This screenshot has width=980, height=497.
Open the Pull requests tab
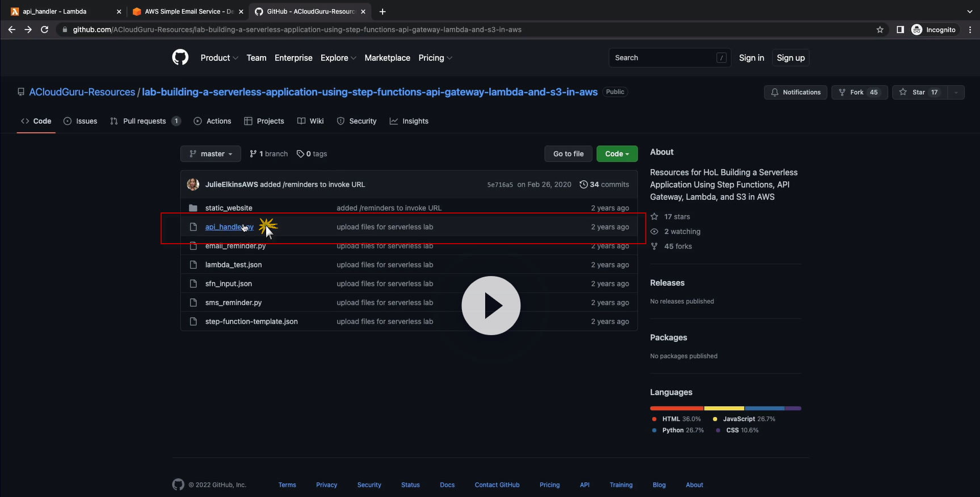coord(145,121)
